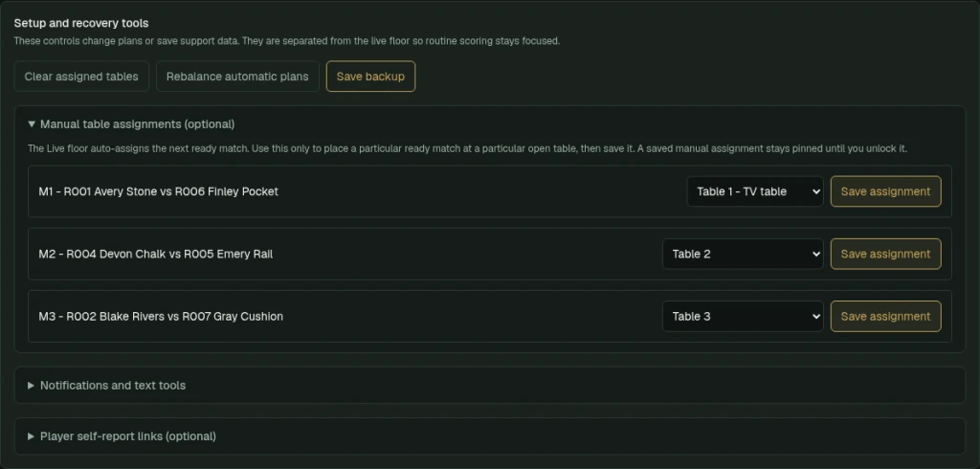Click the Clear assigned tables button

point(81,77)
